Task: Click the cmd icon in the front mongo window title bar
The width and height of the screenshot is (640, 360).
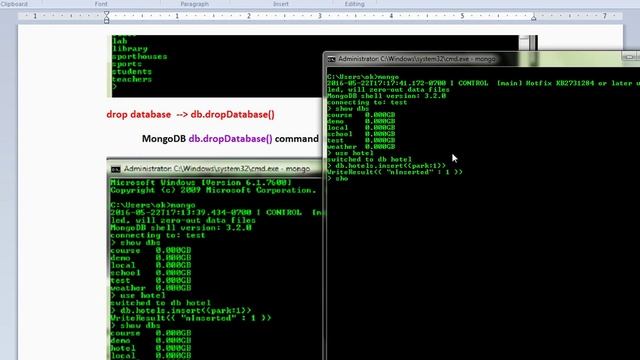Action: pos(331,59)
